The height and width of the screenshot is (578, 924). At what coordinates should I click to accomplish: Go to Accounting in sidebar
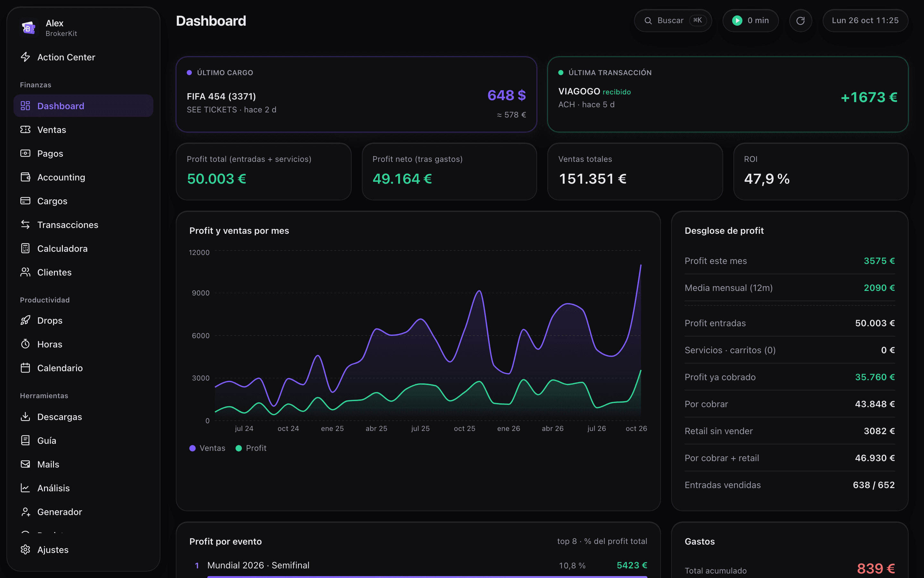point(83,177)
